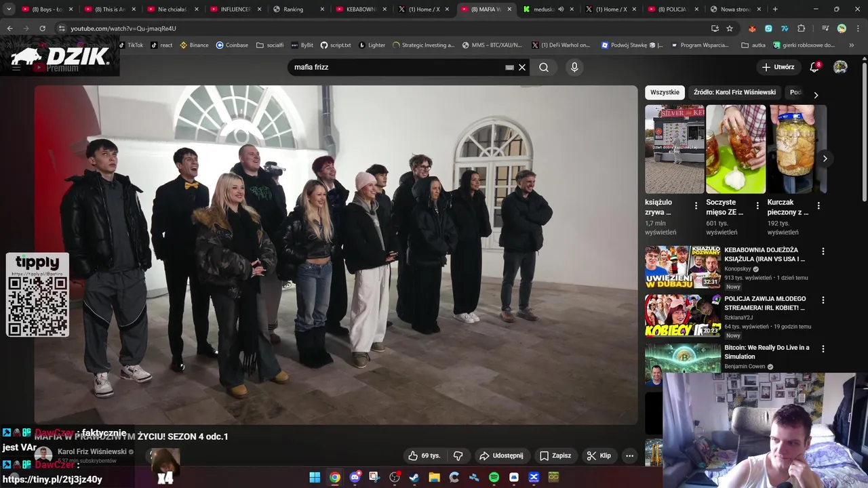Open the script.txt bookmark
868x488 pixels.
click(336, 45)
